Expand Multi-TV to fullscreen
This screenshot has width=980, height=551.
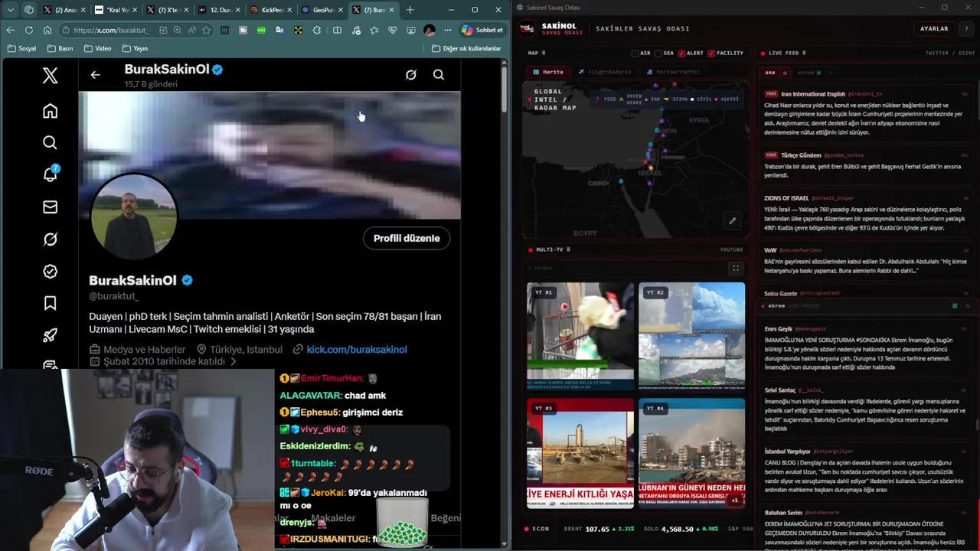736,269
